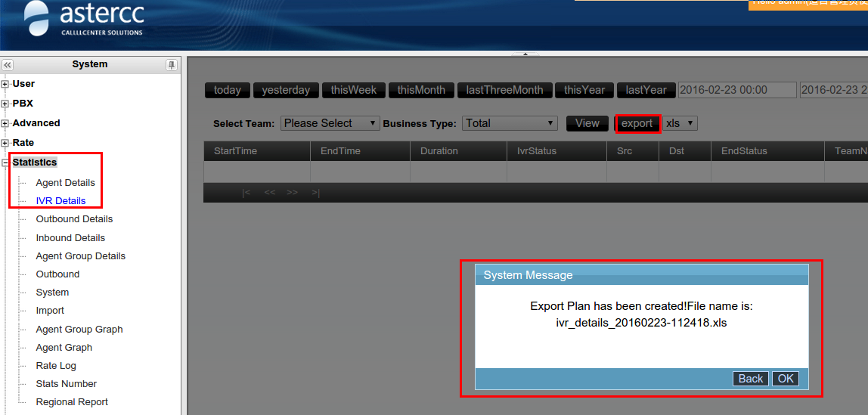Open Outbound Details statistics page

74,219
